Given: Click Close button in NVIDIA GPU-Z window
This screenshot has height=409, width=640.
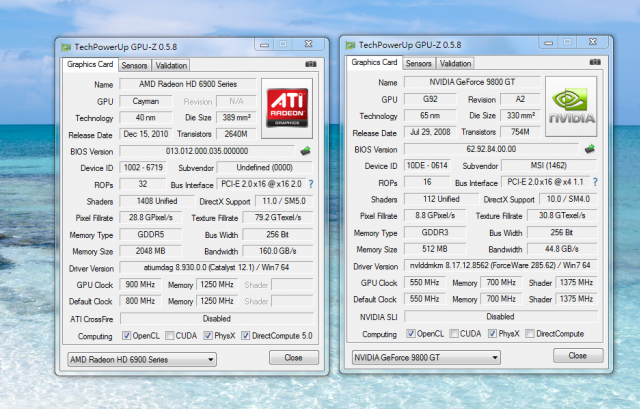Looking at the screenshot, I should [x=578, y=356].
